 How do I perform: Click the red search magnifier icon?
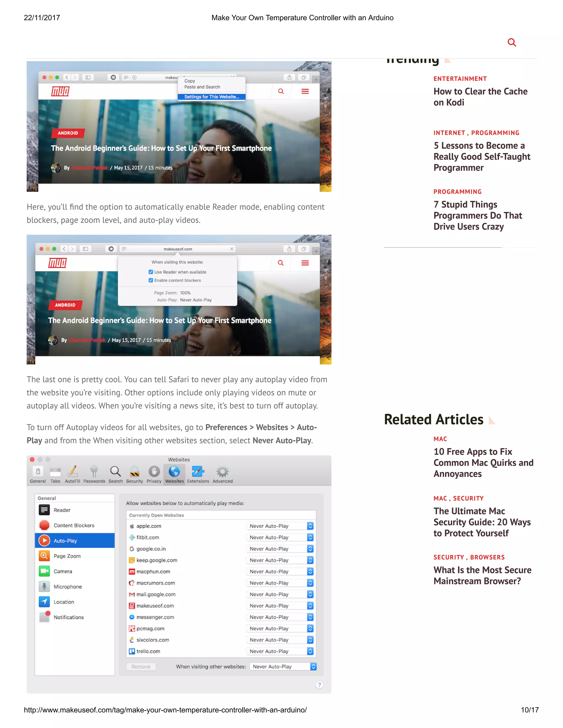coord(511,42)
